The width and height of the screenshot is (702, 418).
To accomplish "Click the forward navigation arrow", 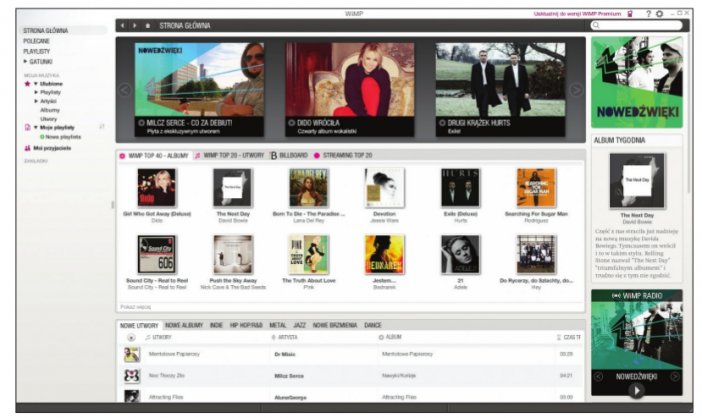I will (x=134, y=26).
